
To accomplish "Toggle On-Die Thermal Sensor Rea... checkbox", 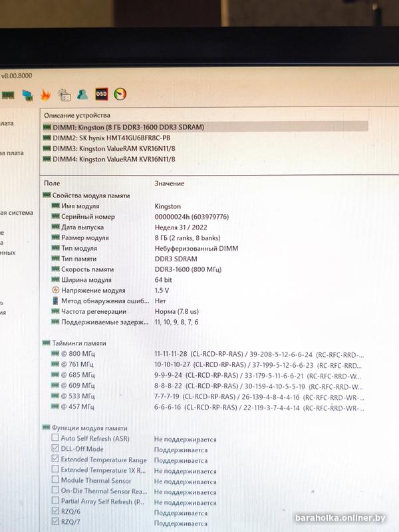I will tap(55, 490).
